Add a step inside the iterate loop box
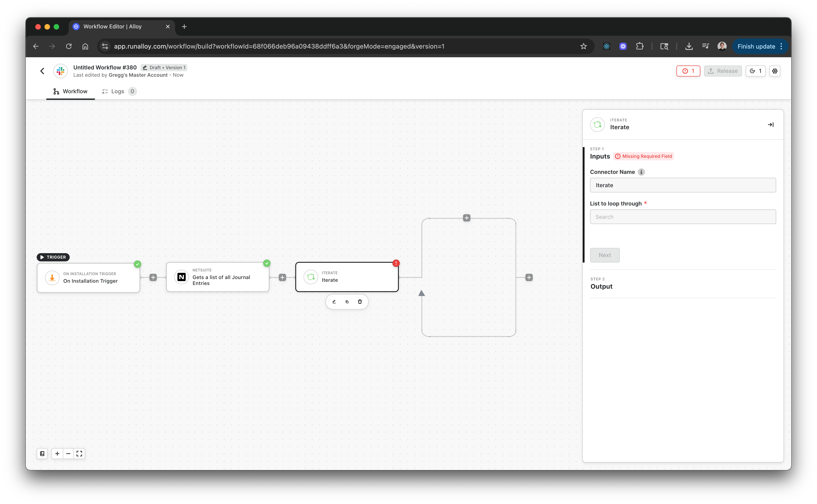 point(466,218)
